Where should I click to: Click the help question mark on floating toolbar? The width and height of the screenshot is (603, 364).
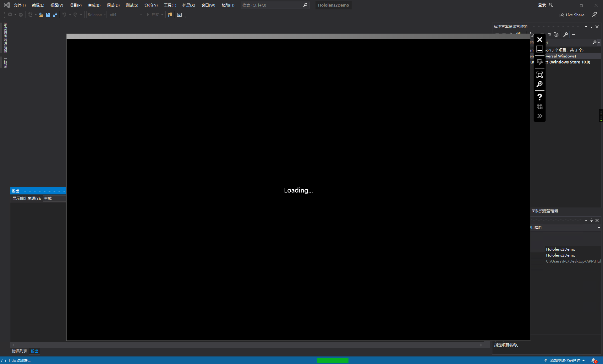540,97
